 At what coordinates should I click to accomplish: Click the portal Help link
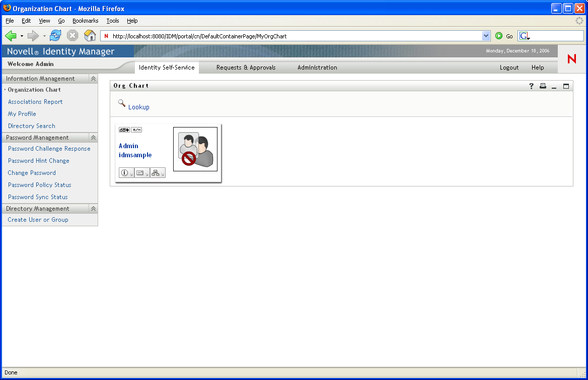[537, 68]
